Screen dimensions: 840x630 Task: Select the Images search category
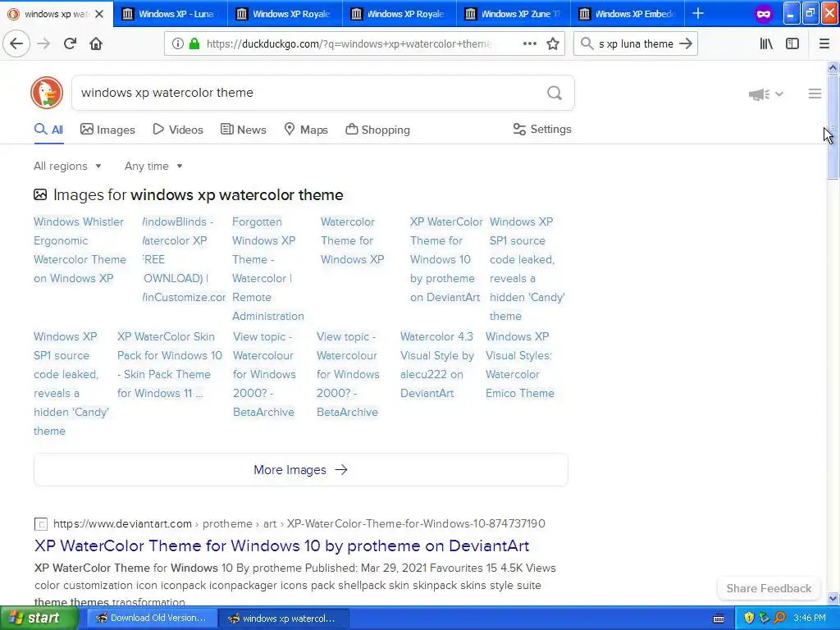click(x=107, y=130)
